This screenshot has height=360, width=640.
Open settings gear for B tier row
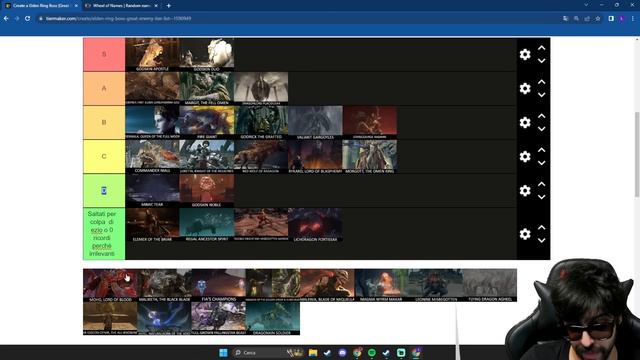coord(525,122)
